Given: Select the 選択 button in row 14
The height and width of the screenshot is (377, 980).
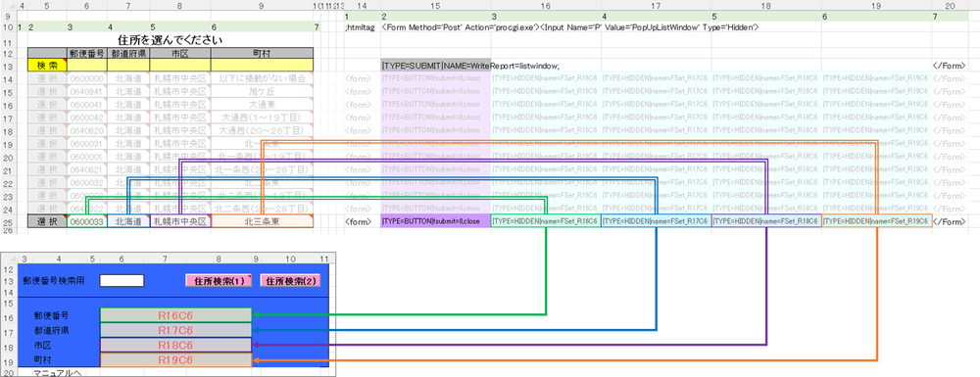Looking at the screenshot, I should [x=47, y=78].
